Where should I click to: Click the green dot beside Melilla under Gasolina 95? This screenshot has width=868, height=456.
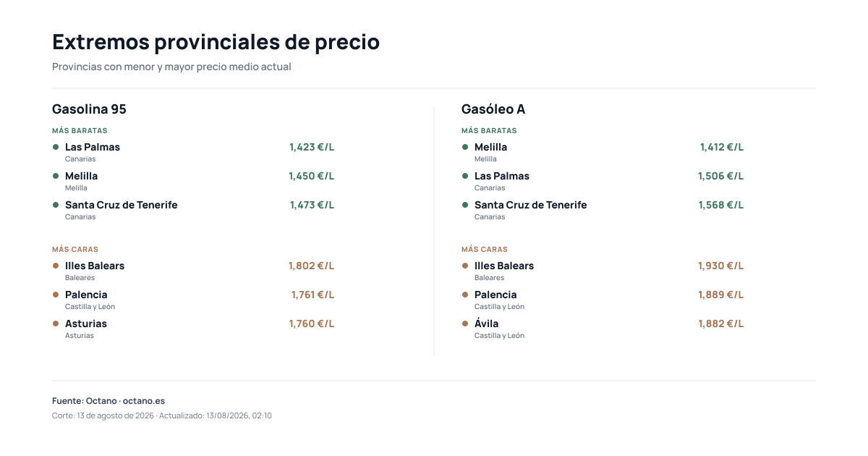56,176
